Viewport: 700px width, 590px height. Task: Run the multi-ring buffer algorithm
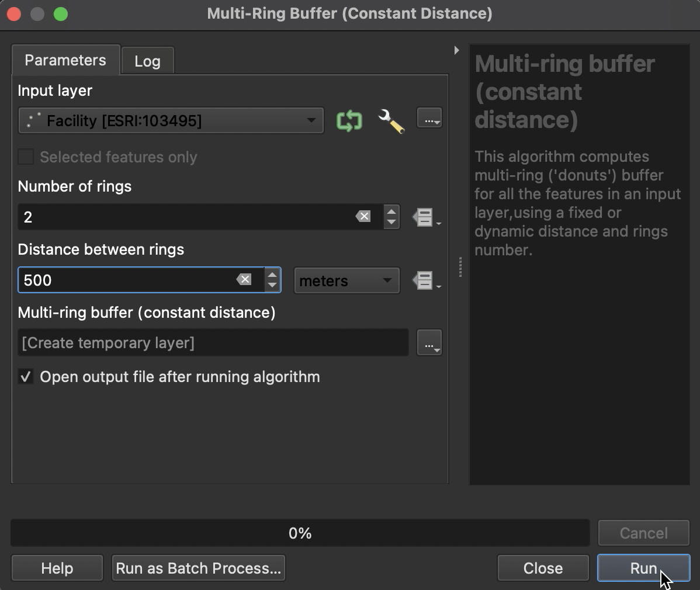click(x=643, y=568)
